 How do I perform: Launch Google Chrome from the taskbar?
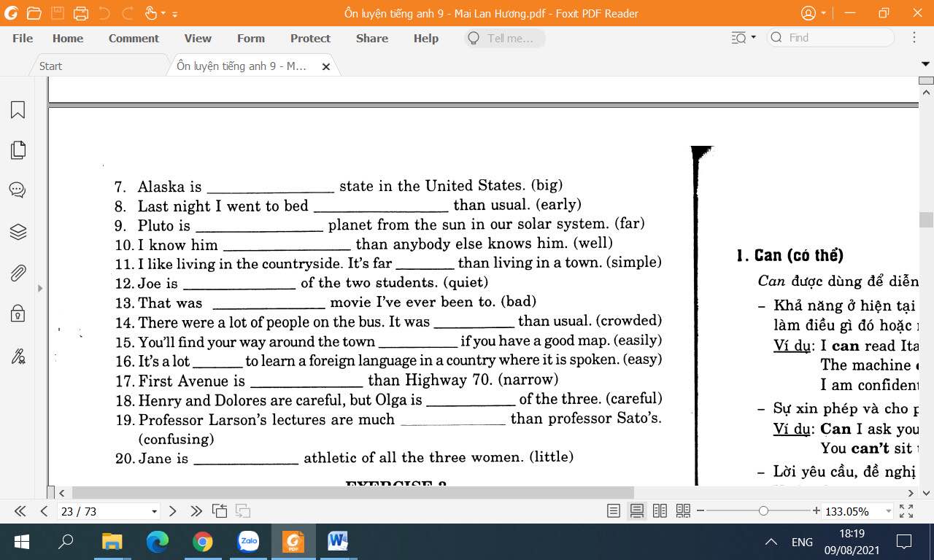coord(203,542)
